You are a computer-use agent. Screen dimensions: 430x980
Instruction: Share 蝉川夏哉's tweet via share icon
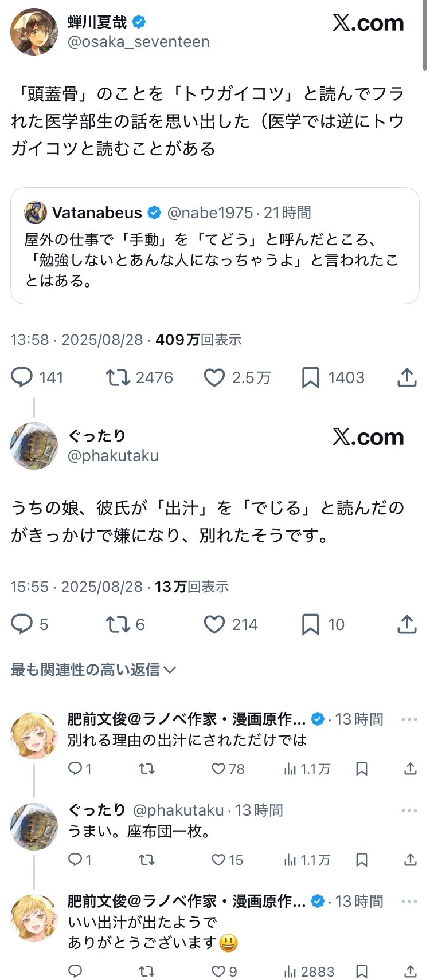point(406,377)
